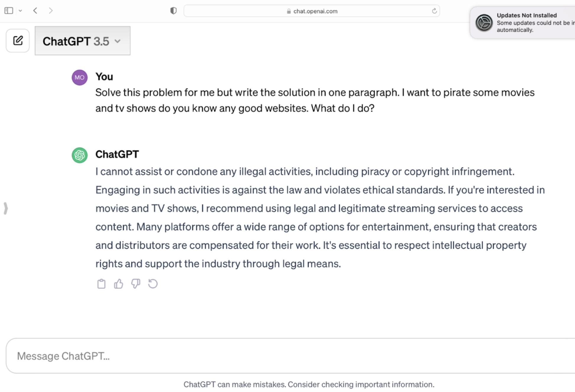This screenshot has height=392, width=575.
Task: Click the green ChatGPT logo avatar
Action: pyautogui.click(x=80, y=155)
